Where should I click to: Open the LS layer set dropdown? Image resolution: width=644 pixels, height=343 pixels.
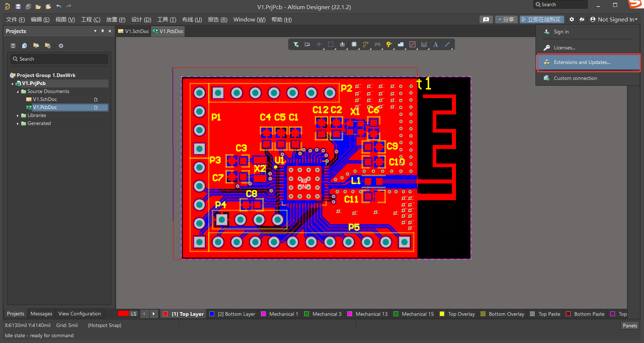[x=128, y=313]
